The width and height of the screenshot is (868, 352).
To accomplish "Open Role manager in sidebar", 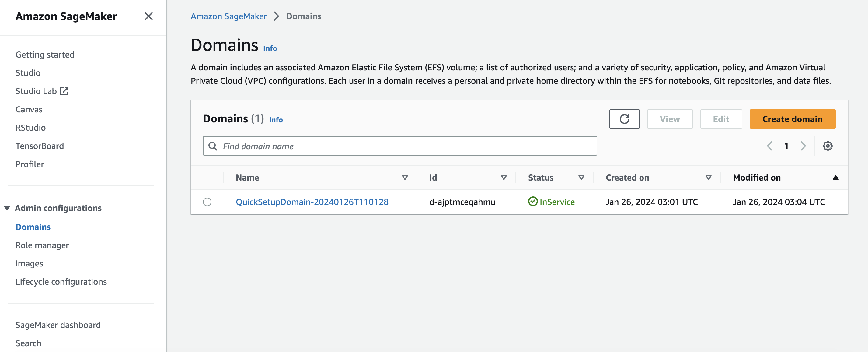I will tap(42, 245).
